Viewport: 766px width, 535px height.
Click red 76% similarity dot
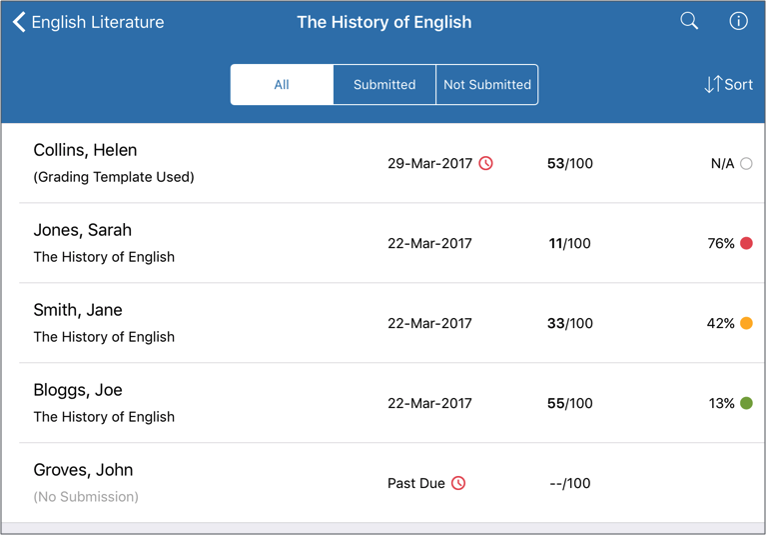746,243
